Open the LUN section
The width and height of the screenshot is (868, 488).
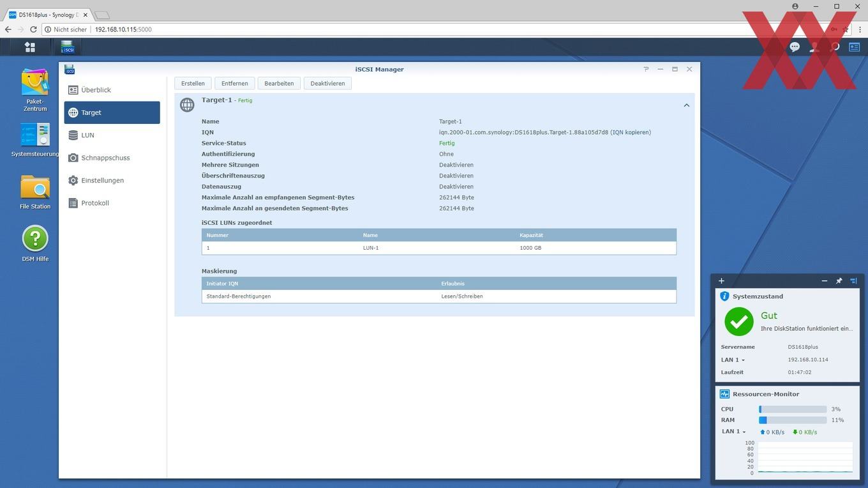112,135
